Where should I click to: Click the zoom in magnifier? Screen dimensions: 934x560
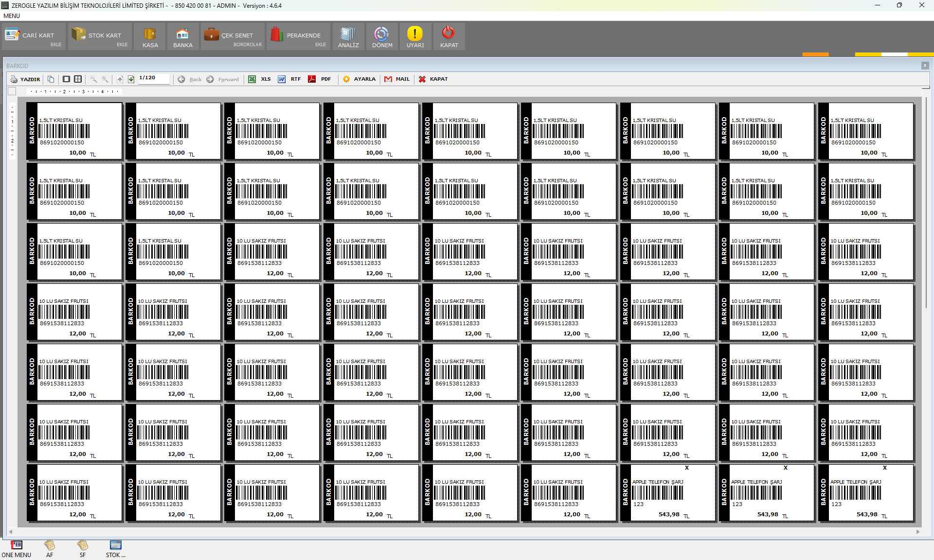(105, 79)
